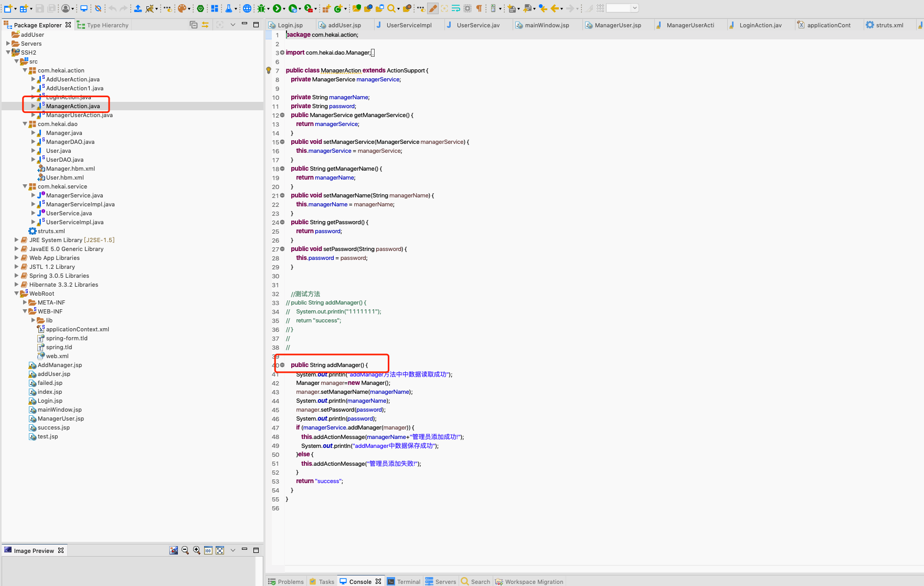Switch to the addUser.jsp editor tab
The width and height of the screenshot is (924, 586).
tap(344, 25)
